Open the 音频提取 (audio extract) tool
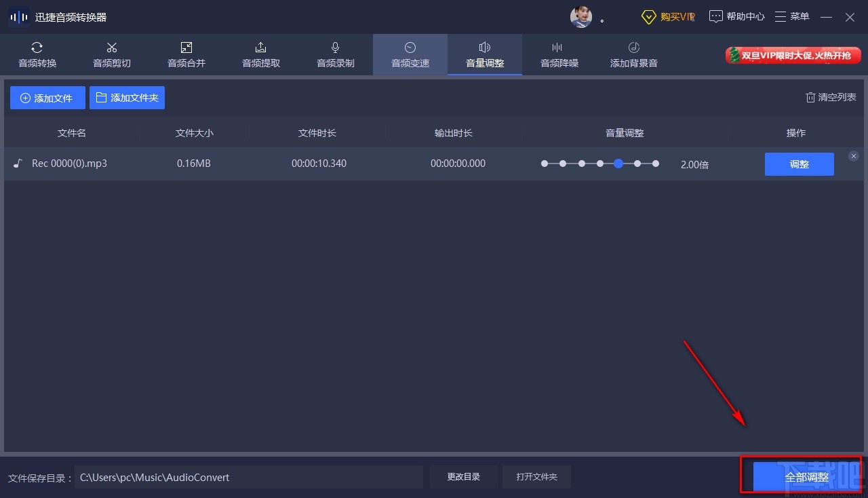The image size is (868, 498). click(260, 54)
